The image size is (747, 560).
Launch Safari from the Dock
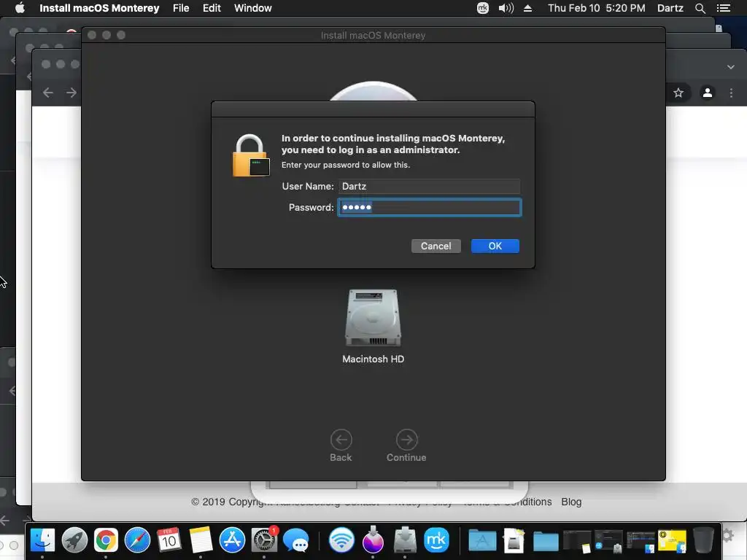[137, 540]
